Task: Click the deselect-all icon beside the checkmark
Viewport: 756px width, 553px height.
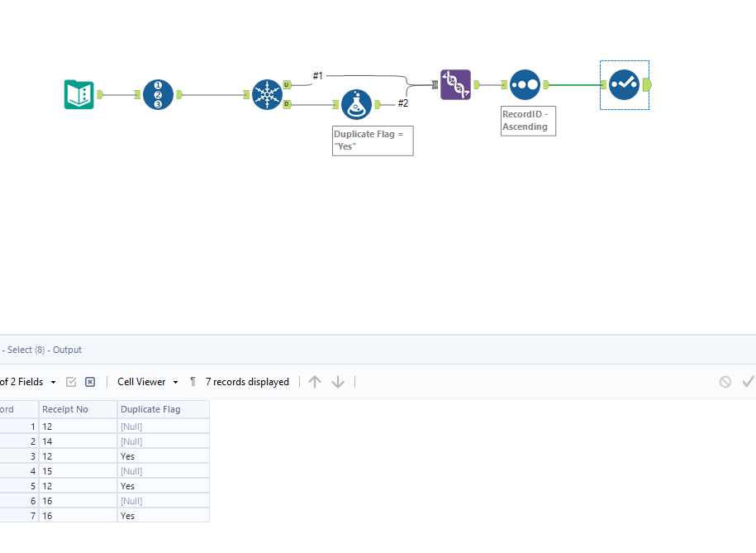Action: click(x=89, y=381)
